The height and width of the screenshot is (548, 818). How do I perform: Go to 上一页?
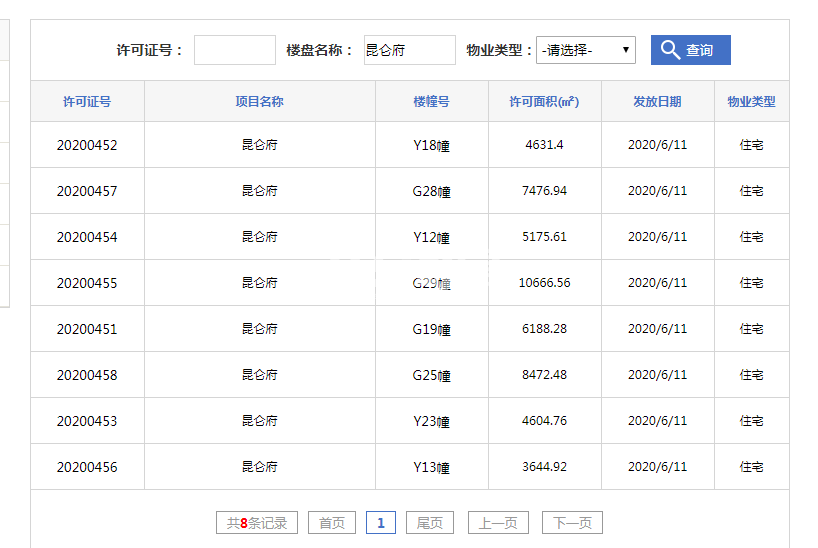498,522
